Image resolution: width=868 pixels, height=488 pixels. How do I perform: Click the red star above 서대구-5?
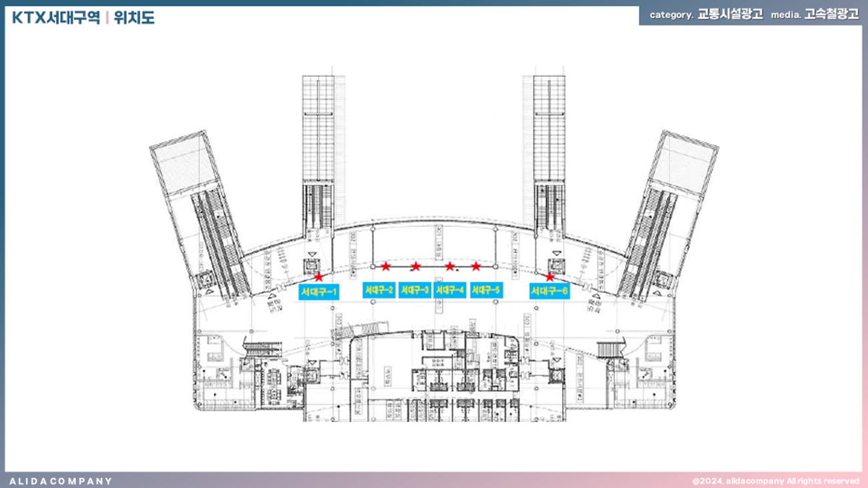(475, 266)
